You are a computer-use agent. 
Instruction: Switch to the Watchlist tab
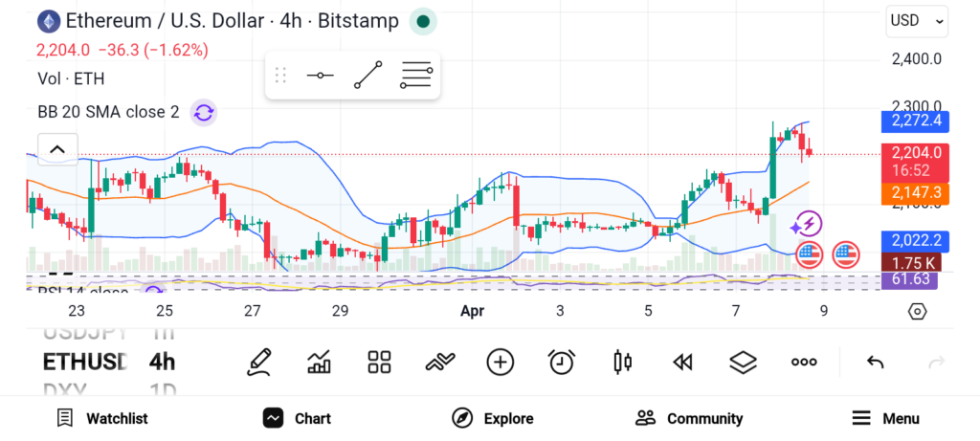click(x=102, y=418)
